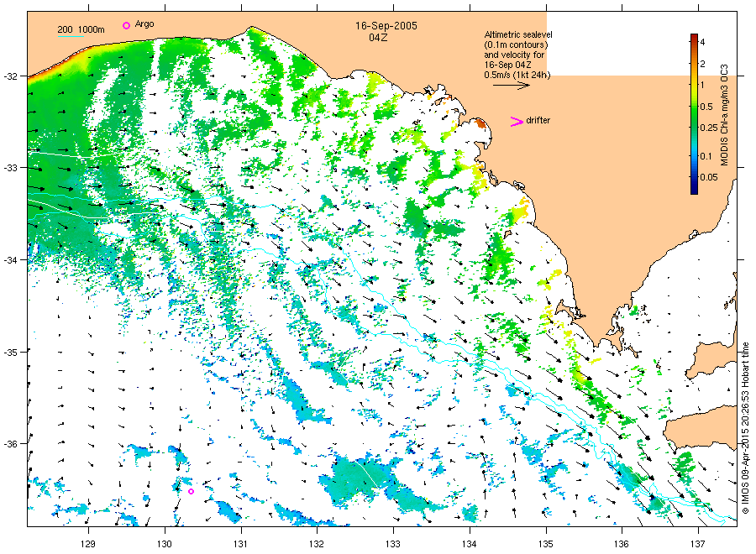Click latitude axis label '-33'
Image resolution: width=756 pixels, height=554 pixels.
point(10,168)
